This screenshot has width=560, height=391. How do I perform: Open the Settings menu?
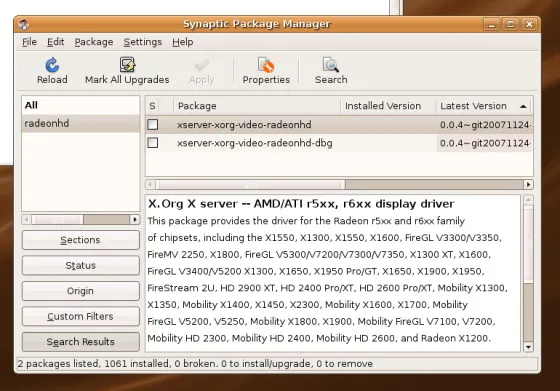click(x=142, y=42)
